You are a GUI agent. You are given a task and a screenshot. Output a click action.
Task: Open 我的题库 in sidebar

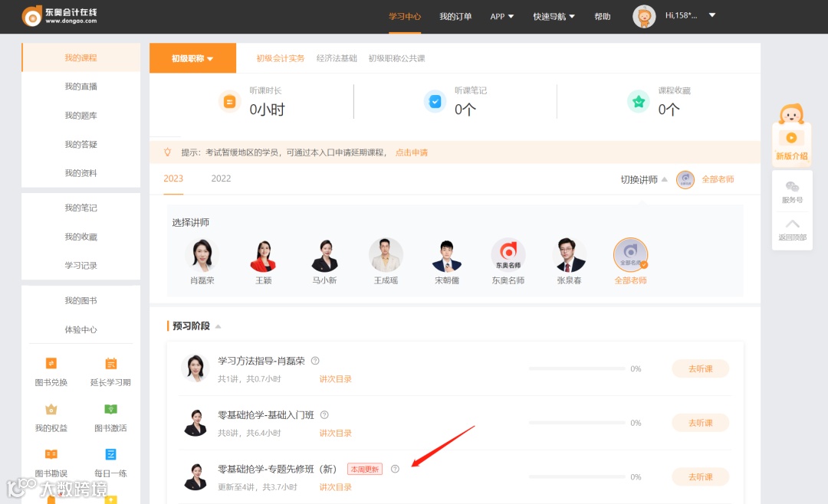point(80,116)
